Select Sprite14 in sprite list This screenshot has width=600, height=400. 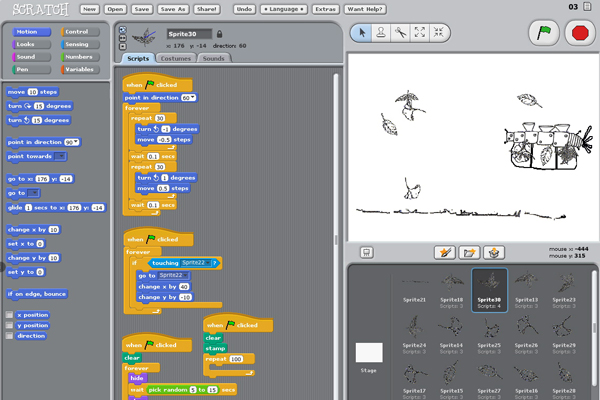452,335
